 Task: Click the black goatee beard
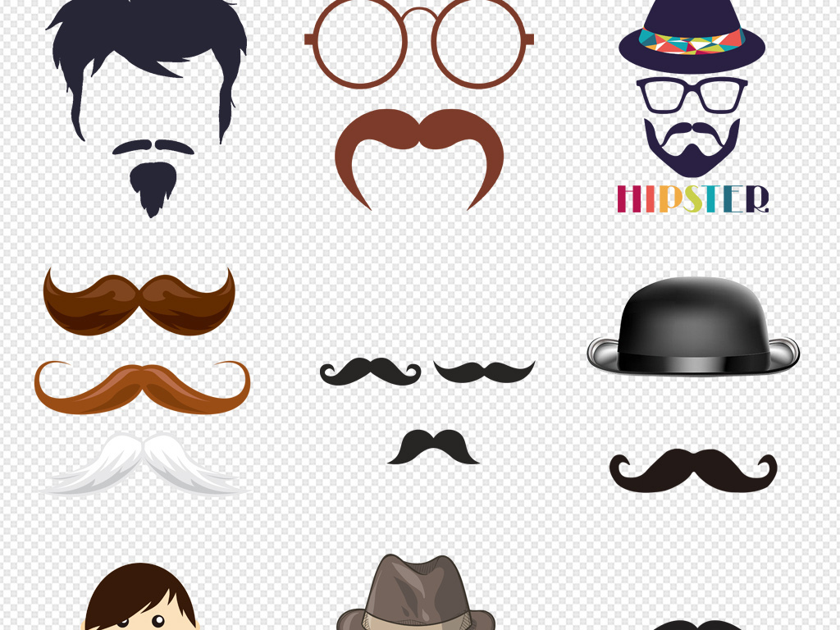pos(152,186)
